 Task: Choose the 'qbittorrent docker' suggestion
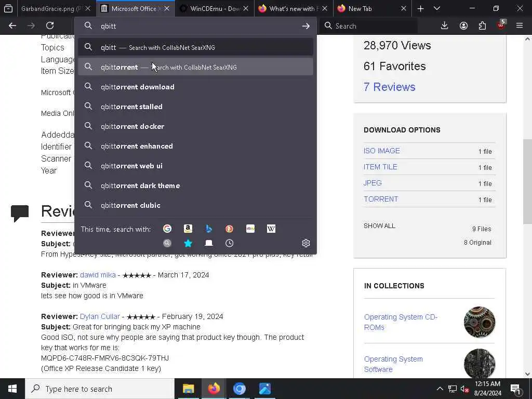[x=195, y=126]
